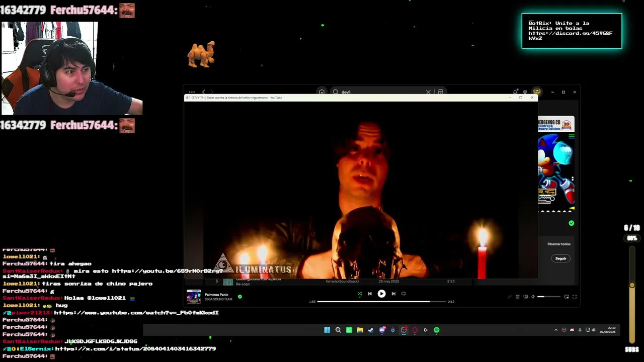Enter Spotify full screen mode
The height and width of the screenshot is (362, 644).
pyautogui.click(x=575, y=297)
